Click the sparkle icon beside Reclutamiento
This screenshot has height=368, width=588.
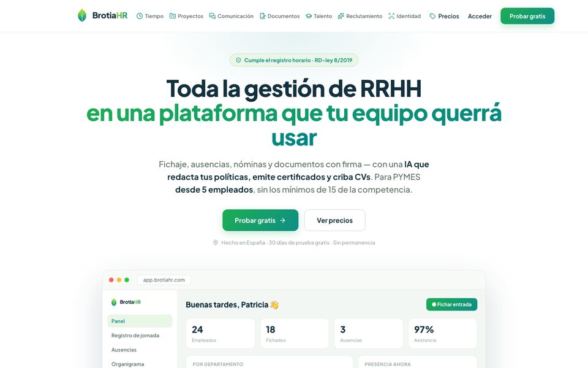tap(341, 16)
